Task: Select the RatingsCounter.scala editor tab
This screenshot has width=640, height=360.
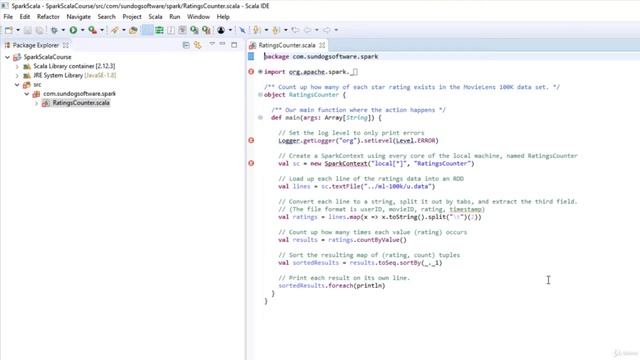Action: point(287,45)
